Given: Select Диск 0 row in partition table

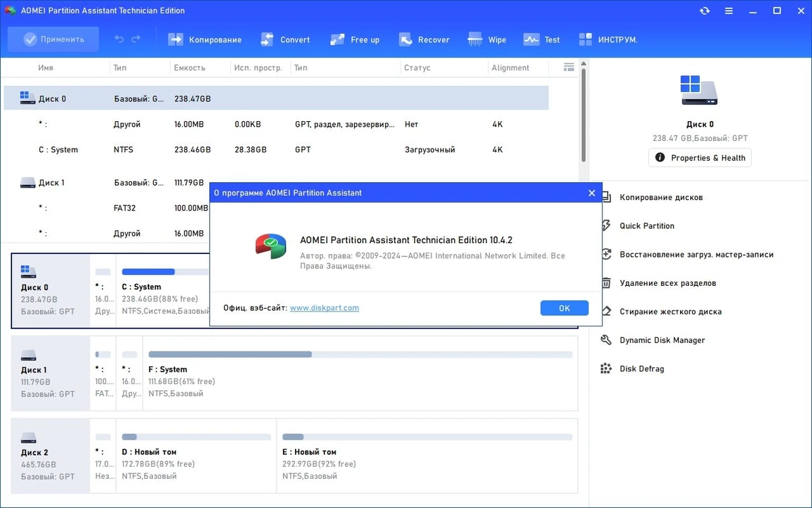Looking at the screenshot, I should [x=276, y=98].
